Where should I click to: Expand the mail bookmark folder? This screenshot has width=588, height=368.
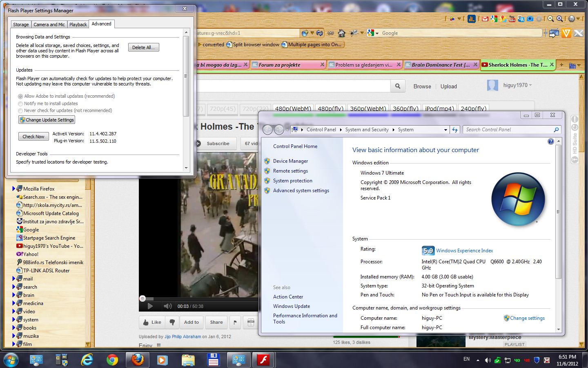pos(13,279)
